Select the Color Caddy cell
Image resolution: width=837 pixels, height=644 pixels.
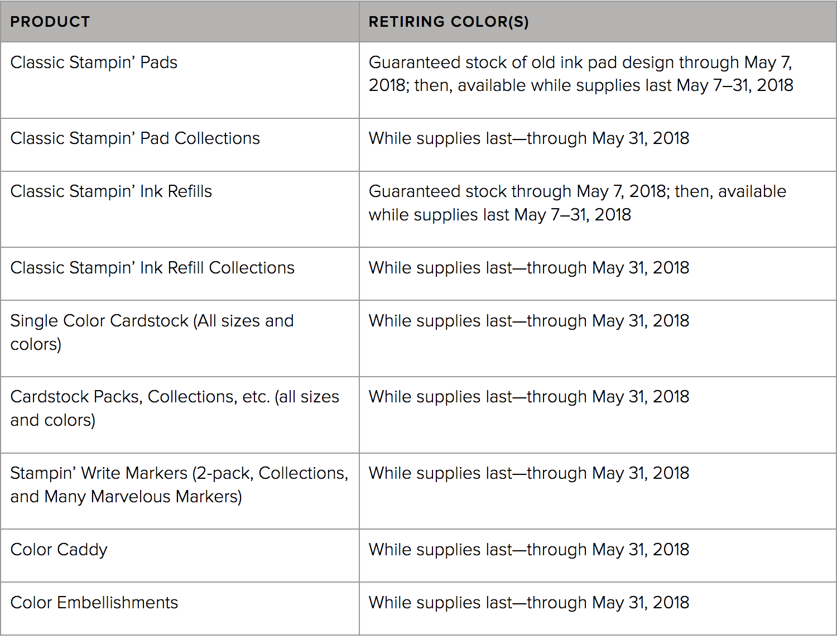coord(180,556)
